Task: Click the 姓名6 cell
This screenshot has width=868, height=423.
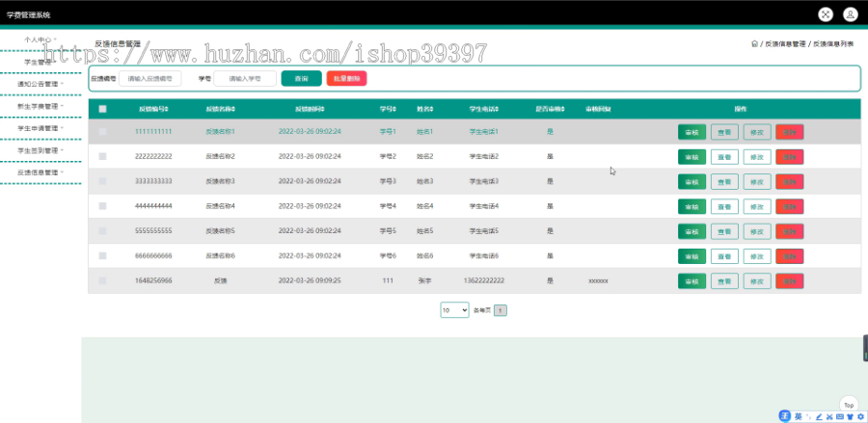Action: point(424,255)
